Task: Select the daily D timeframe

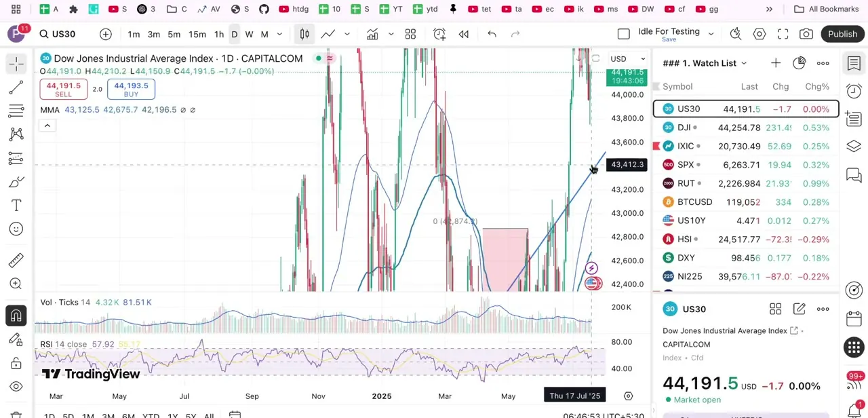Action: pos(235,34)
